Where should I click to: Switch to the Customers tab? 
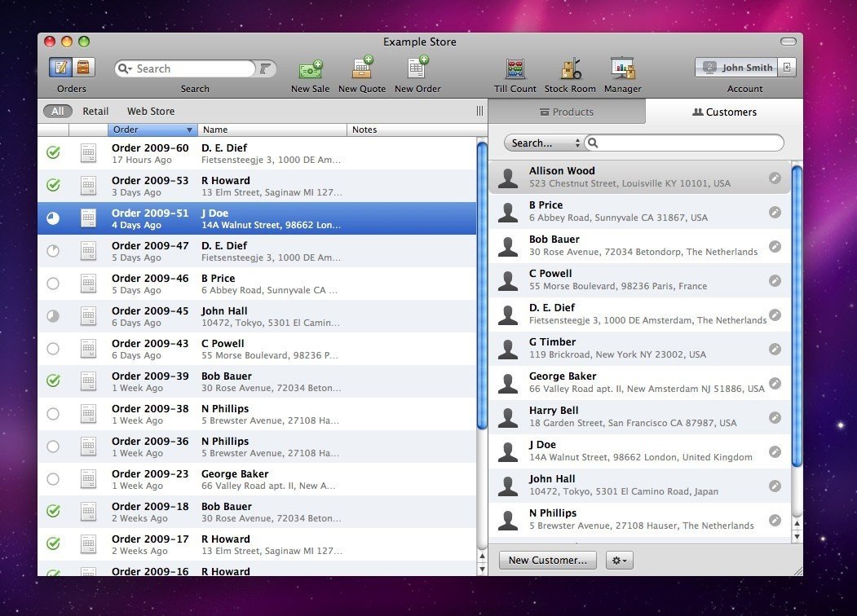pos(724,112)
